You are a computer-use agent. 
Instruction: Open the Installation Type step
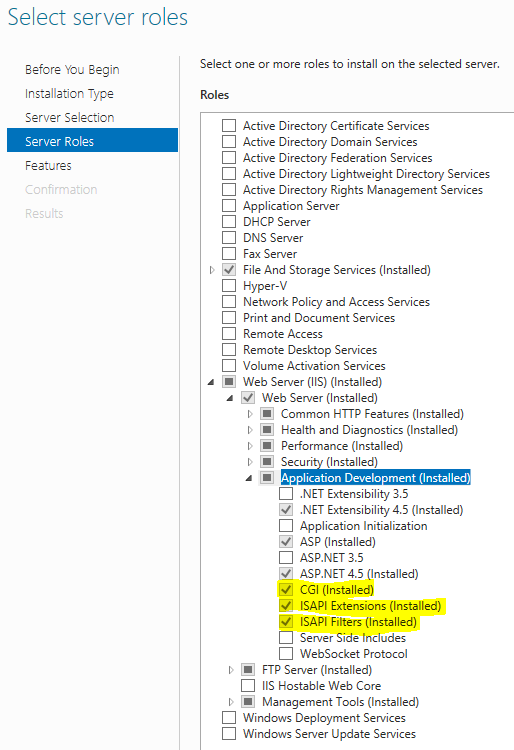pyautogui.click(x=69, y=94)
